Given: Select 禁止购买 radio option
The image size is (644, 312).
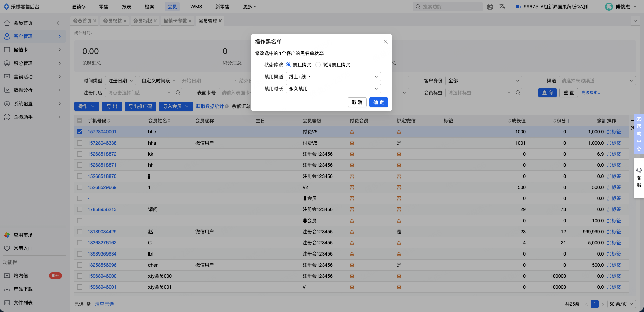Looking at the screenshot, I should (x=289, y=65).
